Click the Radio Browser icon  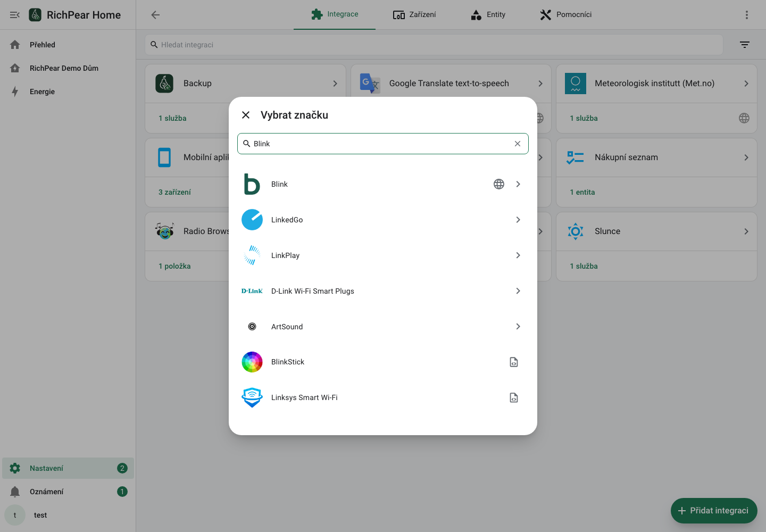click(164, 231)
